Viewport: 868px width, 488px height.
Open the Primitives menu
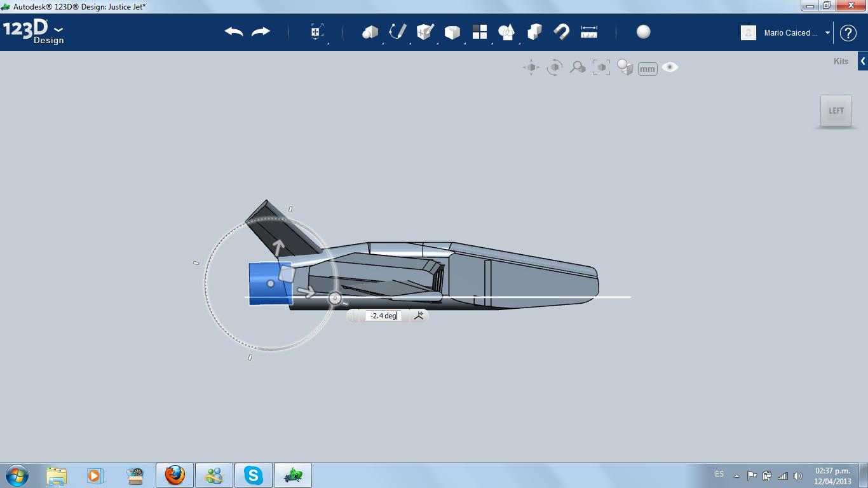point(370,32)
